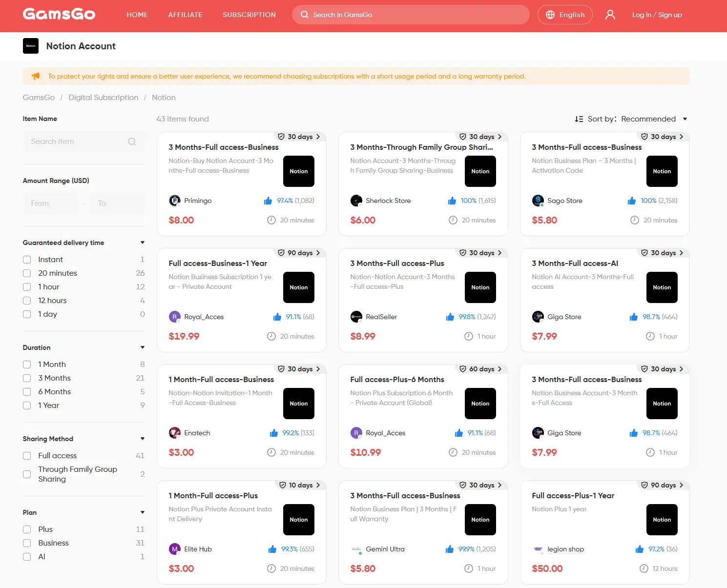Click thumbs-up rating icon for Elite Hub
Image resolution: width=727 pixels, height=588 pixels.
[x=272, y=549]
